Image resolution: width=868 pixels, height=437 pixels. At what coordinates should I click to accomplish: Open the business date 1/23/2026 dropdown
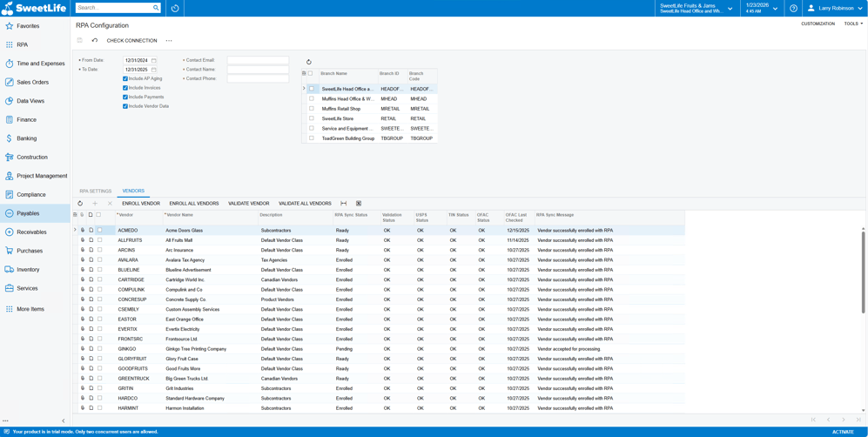pos(762,9)
